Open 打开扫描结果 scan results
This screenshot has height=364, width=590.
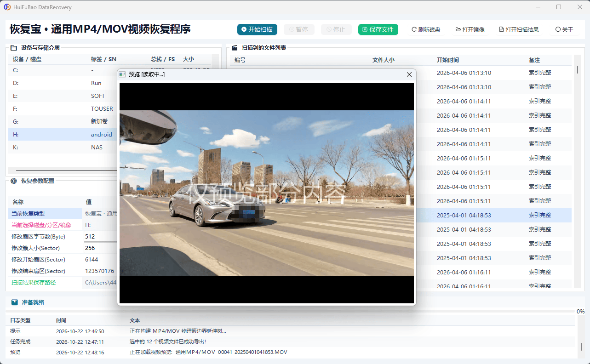519,29
